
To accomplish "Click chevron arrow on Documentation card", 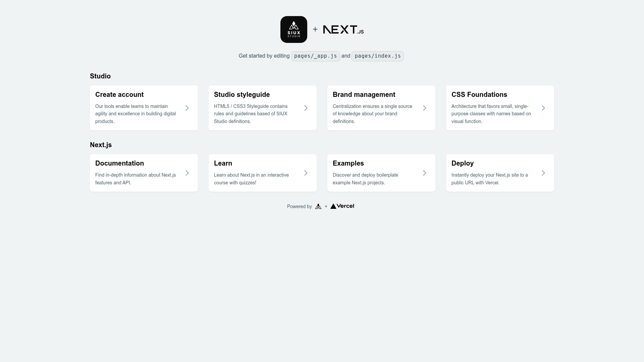I will [187, 173].
